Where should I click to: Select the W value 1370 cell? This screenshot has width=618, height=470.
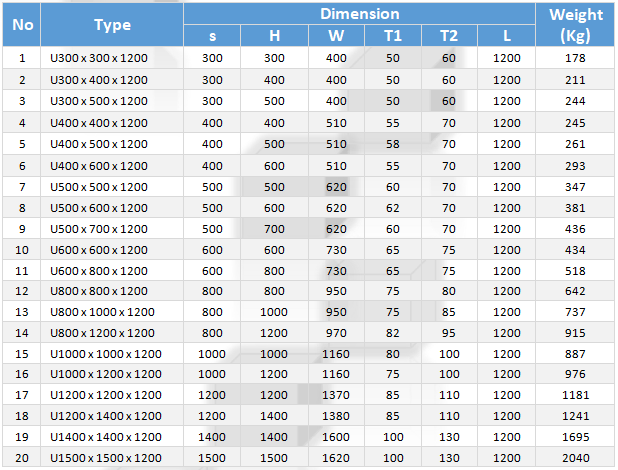click(337, 394)
